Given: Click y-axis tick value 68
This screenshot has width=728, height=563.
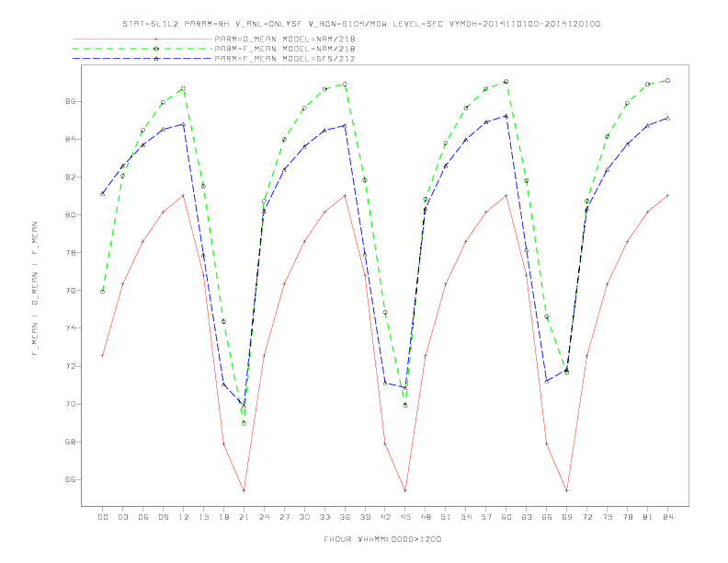Looking at the screenshot, I should click(x=70, y=442).
